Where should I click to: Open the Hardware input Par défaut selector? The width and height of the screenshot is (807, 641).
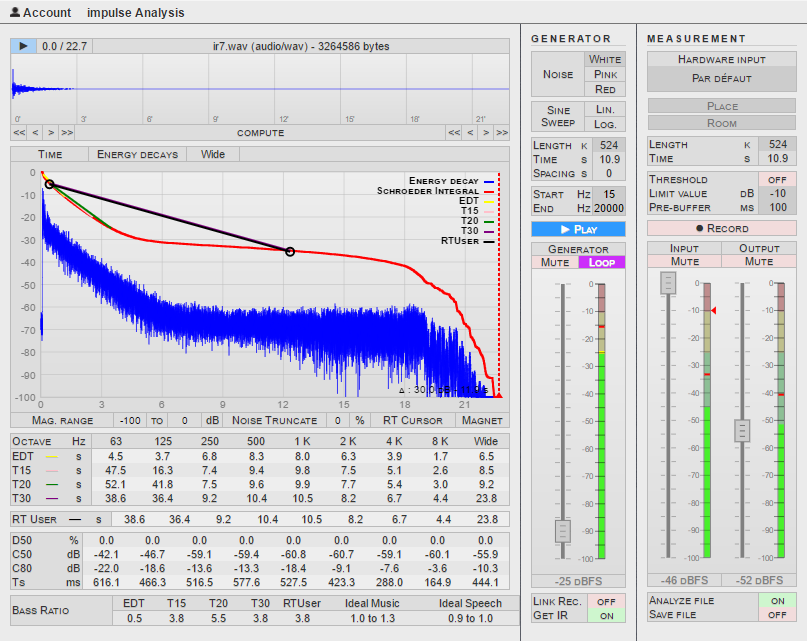click(x=721, y=78)
